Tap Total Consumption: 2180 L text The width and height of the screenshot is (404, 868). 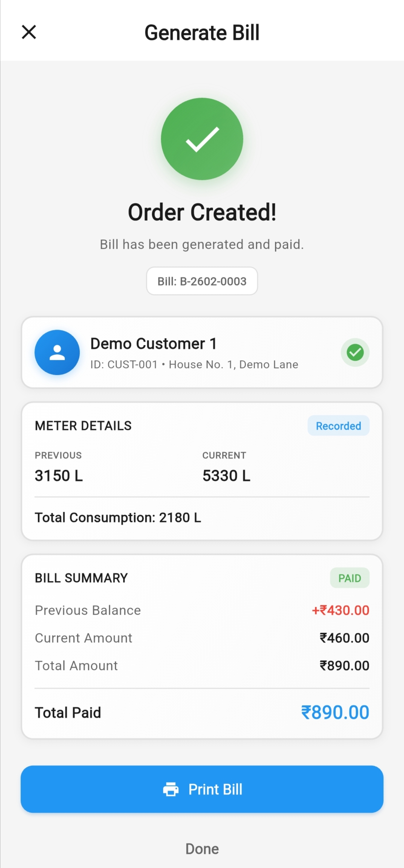click(x=118, y=517)
